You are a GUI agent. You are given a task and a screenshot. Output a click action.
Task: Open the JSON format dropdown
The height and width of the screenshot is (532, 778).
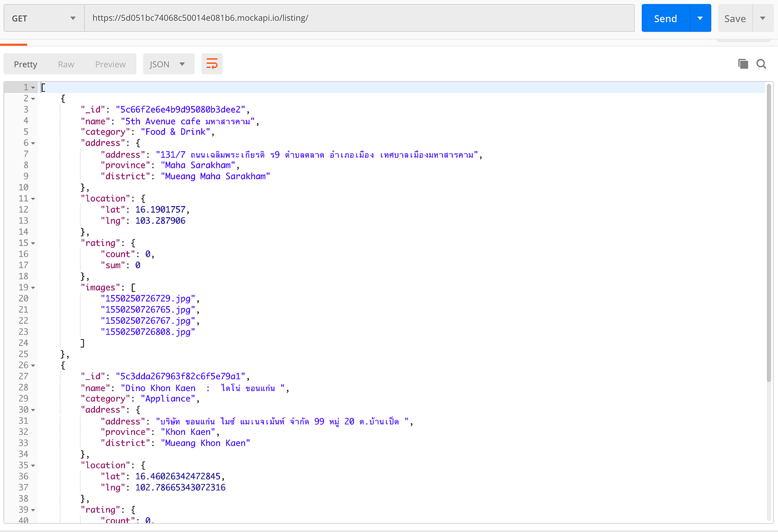[168, 64]
